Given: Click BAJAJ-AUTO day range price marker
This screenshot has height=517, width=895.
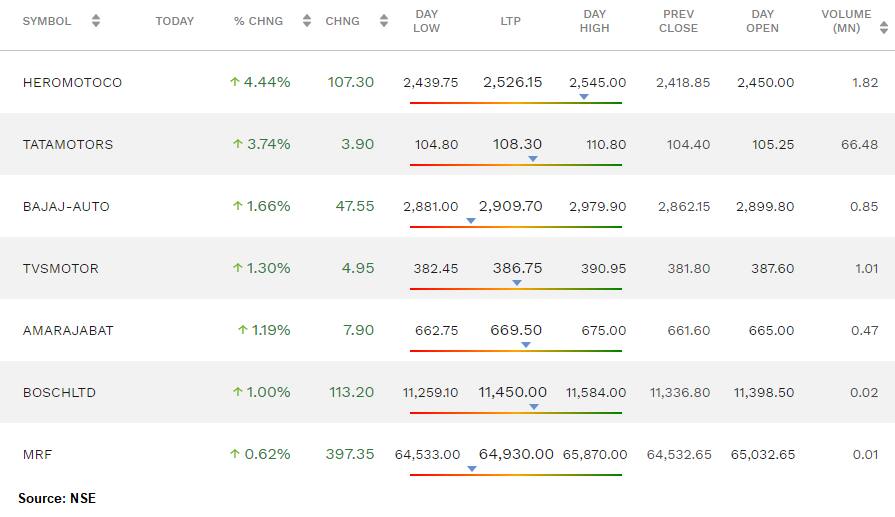Looking at the screenshot, I should 471,221.
